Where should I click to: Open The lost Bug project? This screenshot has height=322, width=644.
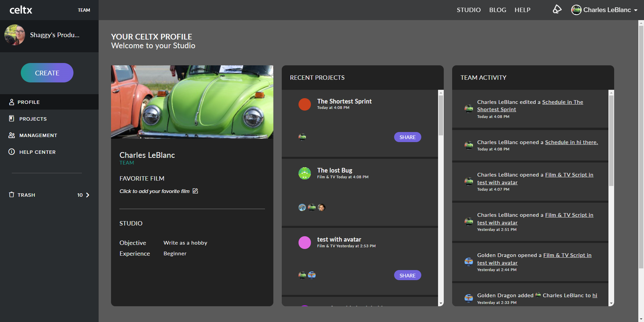click(x=335, y=170)
